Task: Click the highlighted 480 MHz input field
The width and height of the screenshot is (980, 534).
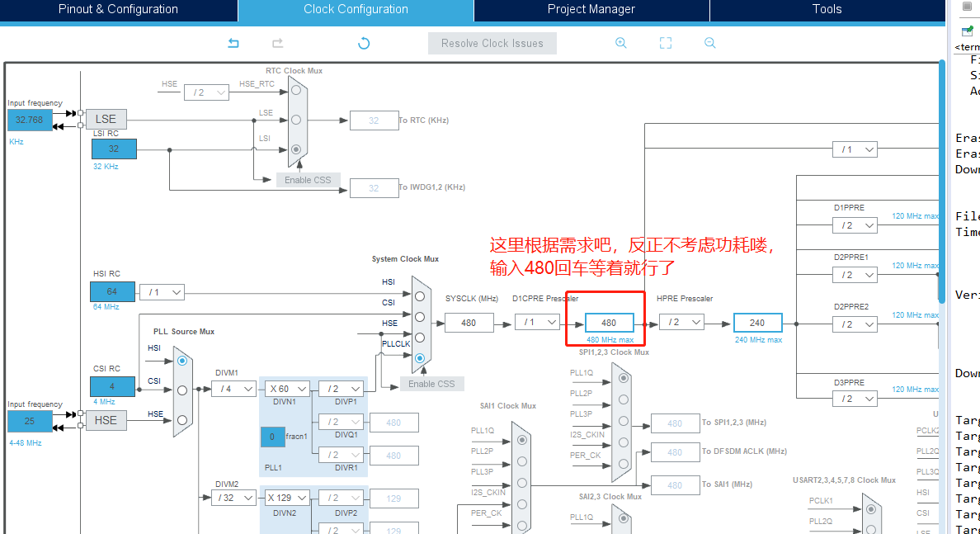Action: [610, 322]
